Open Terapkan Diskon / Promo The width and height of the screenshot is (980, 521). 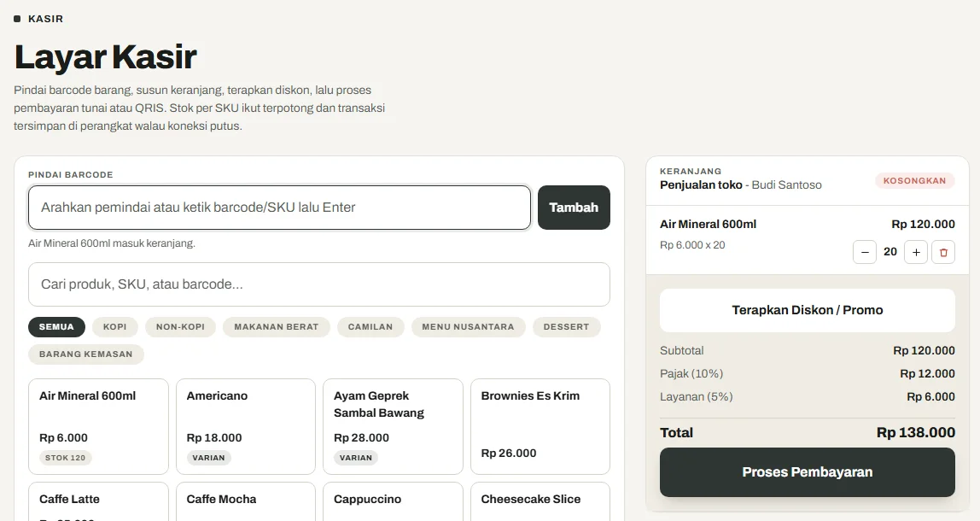point(808,310)
